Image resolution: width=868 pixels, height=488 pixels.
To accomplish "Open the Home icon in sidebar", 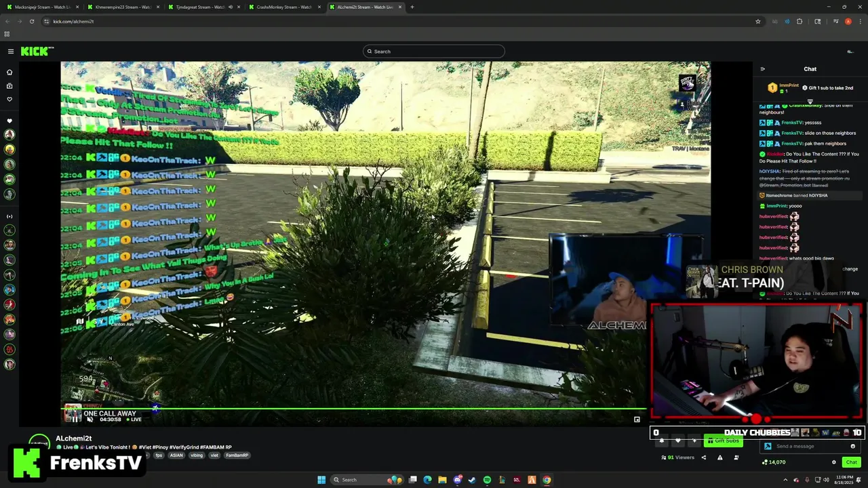I will pos(9,72).
